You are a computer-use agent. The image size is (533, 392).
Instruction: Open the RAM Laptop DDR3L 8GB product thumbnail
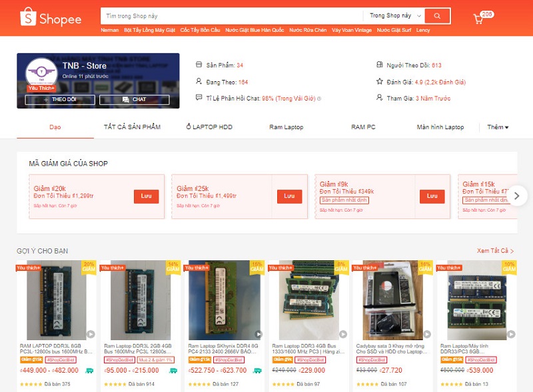click(57, 300)
